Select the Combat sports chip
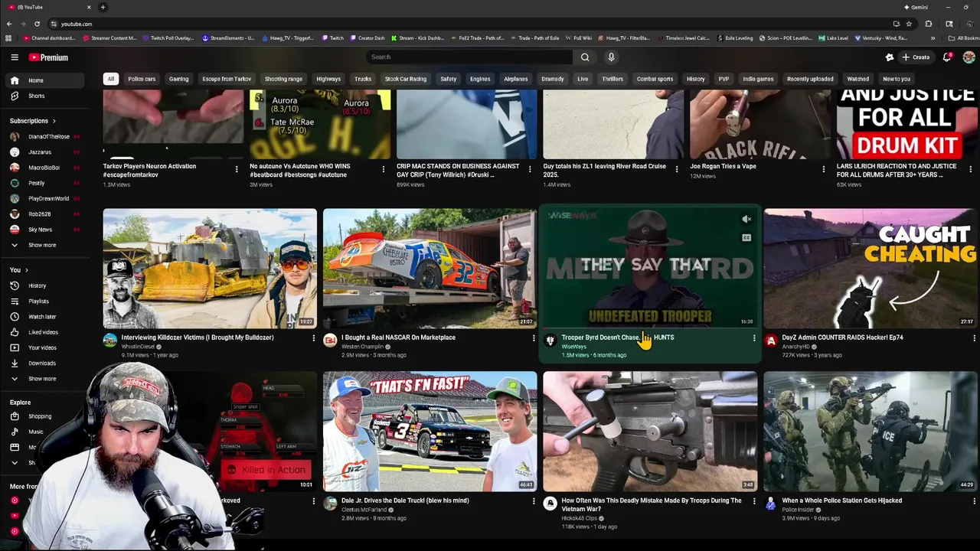 [x=655, y=79]
